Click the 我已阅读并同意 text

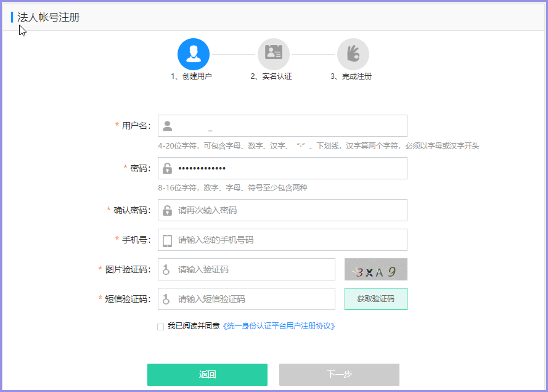coord(194,326)
